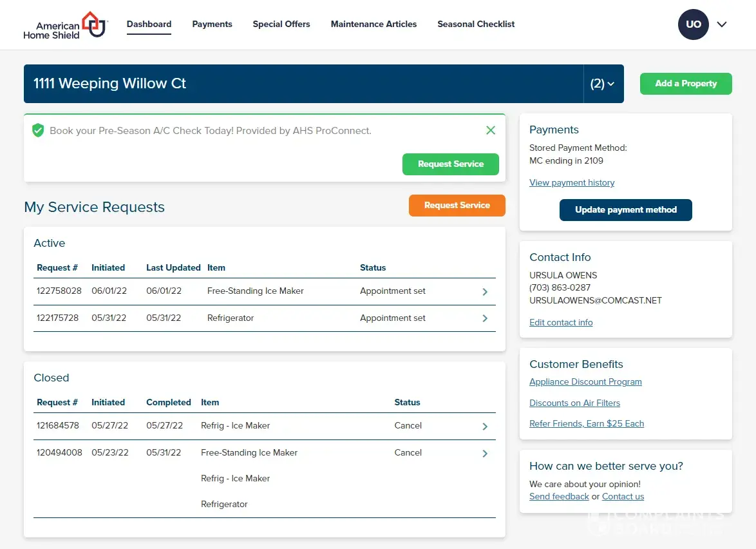The height and width of the screenshot is (549, 756).
Task: Open View payment history link
Action: pyautogui.click(x=572, y=183)
